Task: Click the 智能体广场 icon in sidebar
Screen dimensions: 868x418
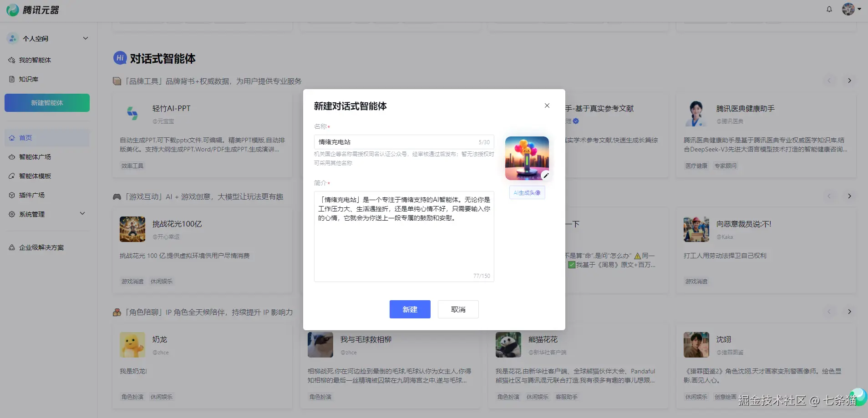Action: tap(12, 156)
